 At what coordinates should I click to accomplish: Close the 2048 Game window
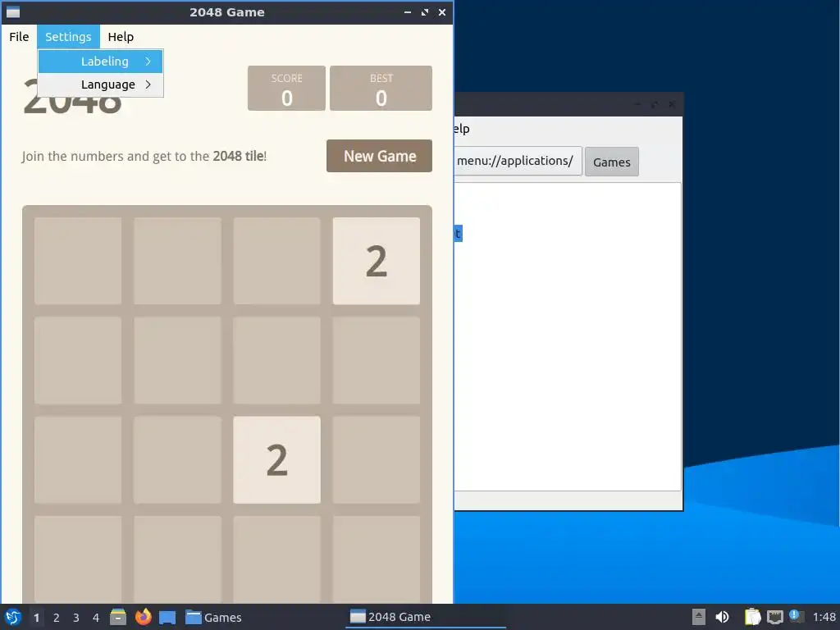point(442,11)
